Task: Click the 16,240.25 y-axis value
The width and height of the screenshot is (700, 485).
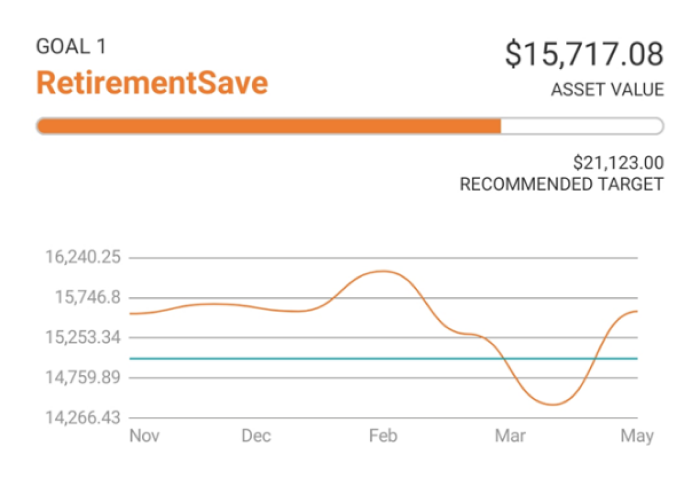Action: tap(82, 257)
